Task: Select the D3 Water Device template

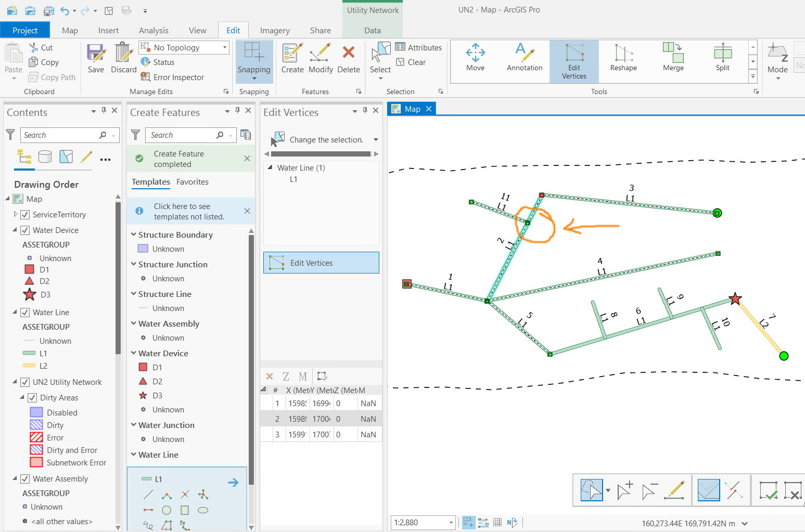Action: [151, 395]
